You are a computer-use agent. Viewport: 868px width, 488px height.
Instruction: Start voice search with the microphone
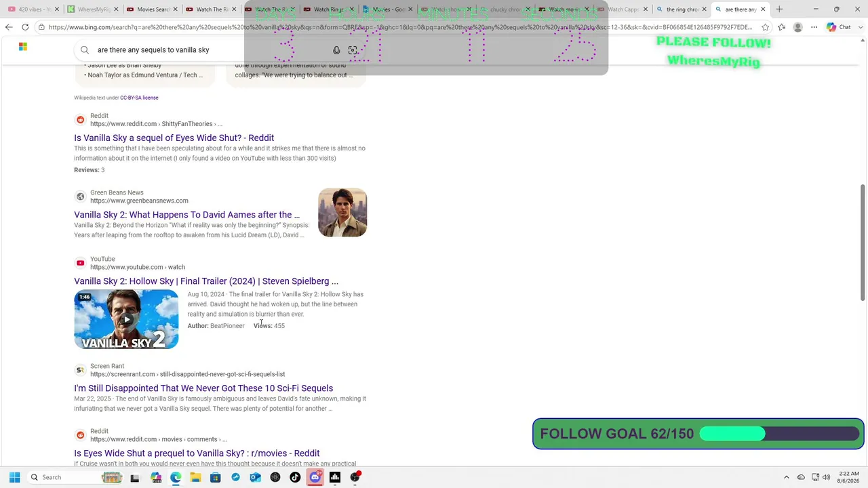[x=336, y=50]
